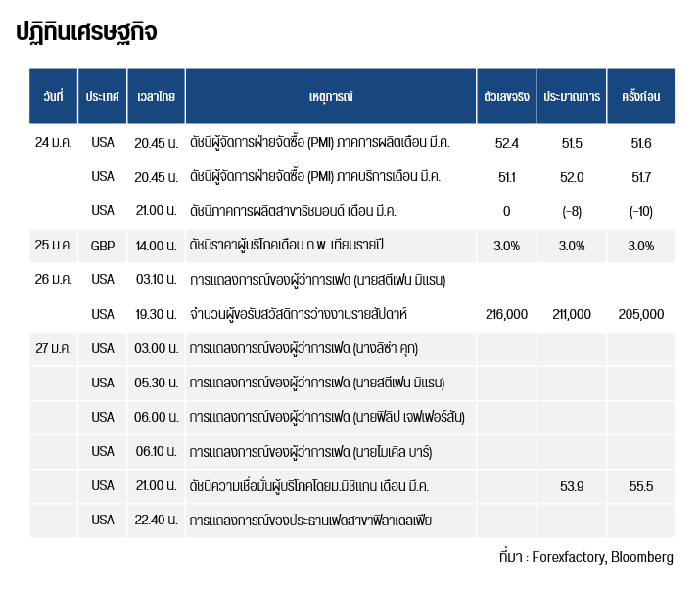The image size is (700, 589).
Task: Select the ครั้งก่อน column header
Action: click(641, 97)
